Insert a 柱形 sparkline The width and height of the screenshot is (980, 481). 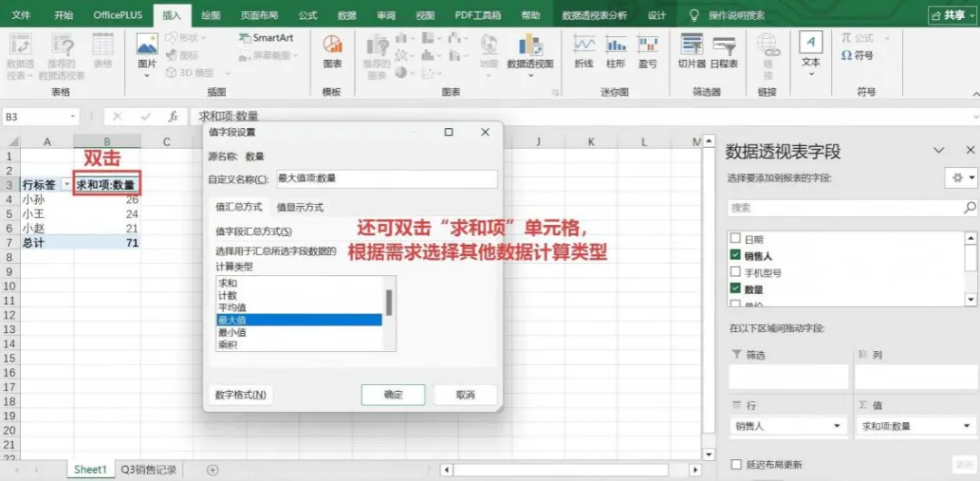(x=615, y=52)
